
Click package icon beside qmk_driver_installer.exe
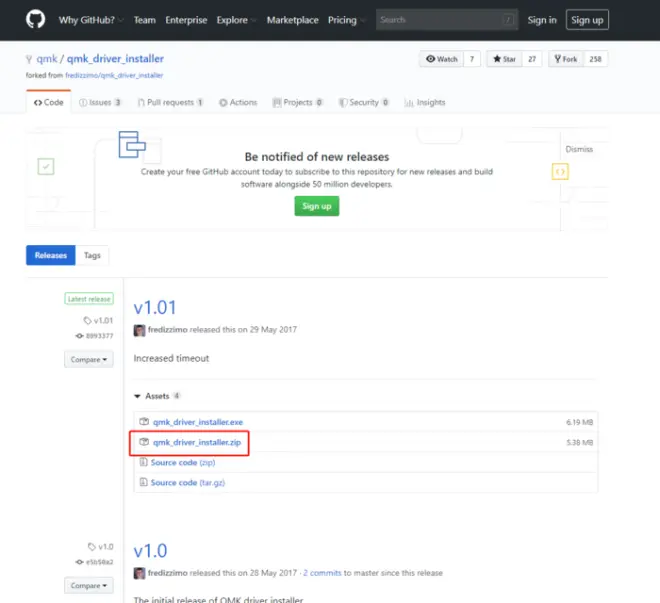tap(144, 422)
